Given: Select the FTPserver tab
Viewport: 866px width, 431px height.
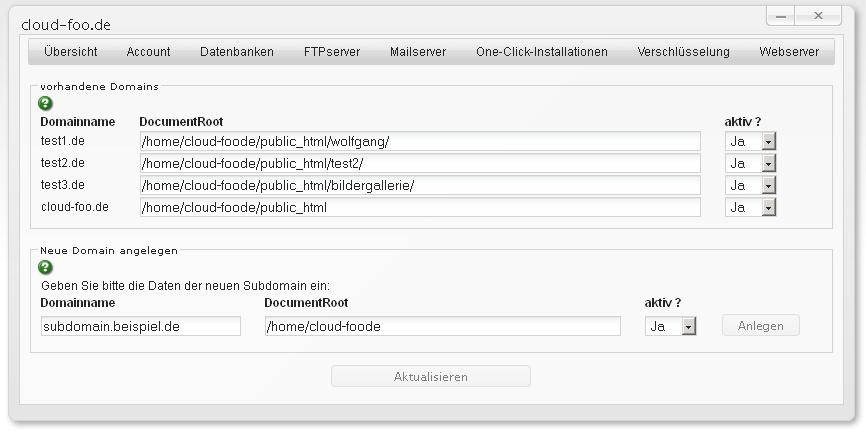Looking at the screenshot, I should pyautogui.click(x=332, y=52).
